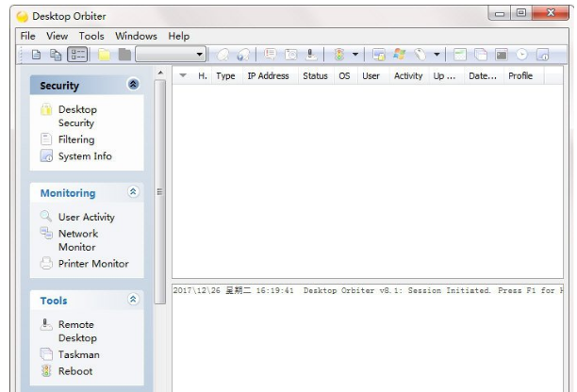Launch Network Monitor from the sidebar

point(75,239)
